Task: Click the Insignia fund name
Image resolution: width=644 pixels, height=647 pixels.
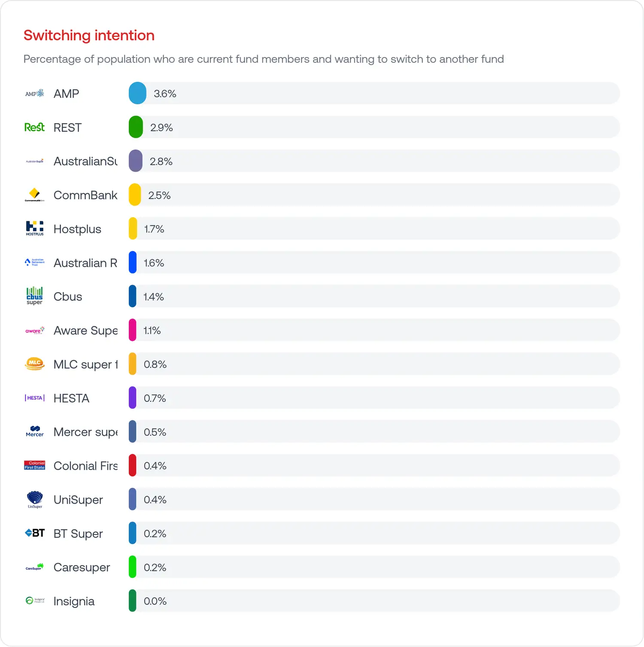Action: (x=74, y=601)
